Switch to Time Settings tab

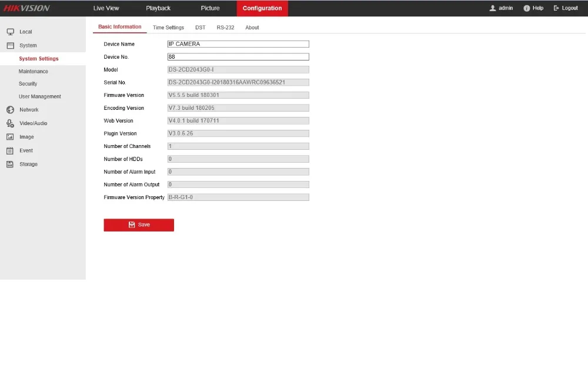pyautogui.click(x=168, y=28)
